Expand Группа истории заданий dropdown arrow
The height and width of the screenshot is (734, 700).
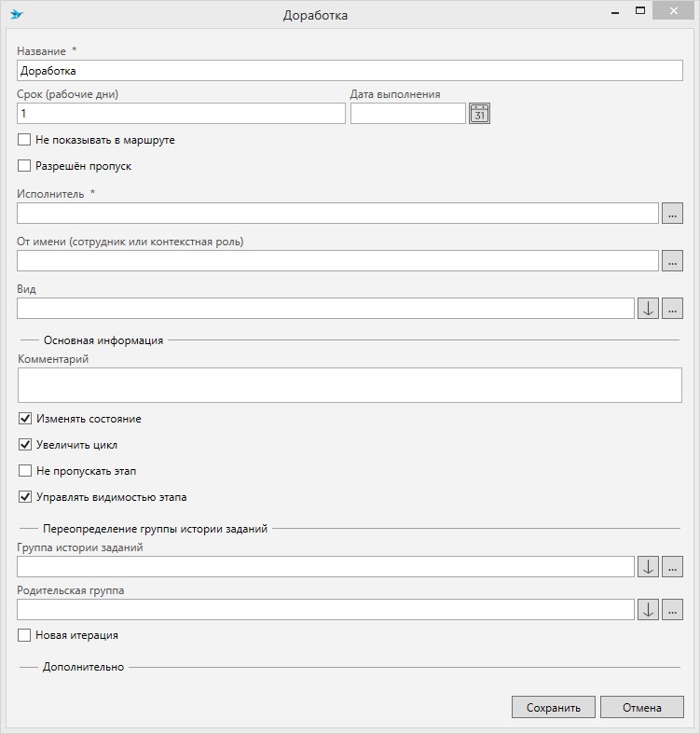(648, 567)
